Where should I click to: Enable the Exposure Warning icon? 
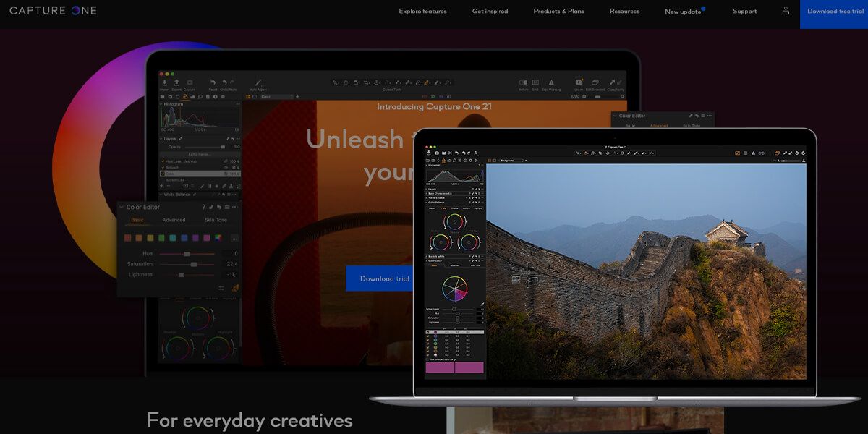coord(551,82)
